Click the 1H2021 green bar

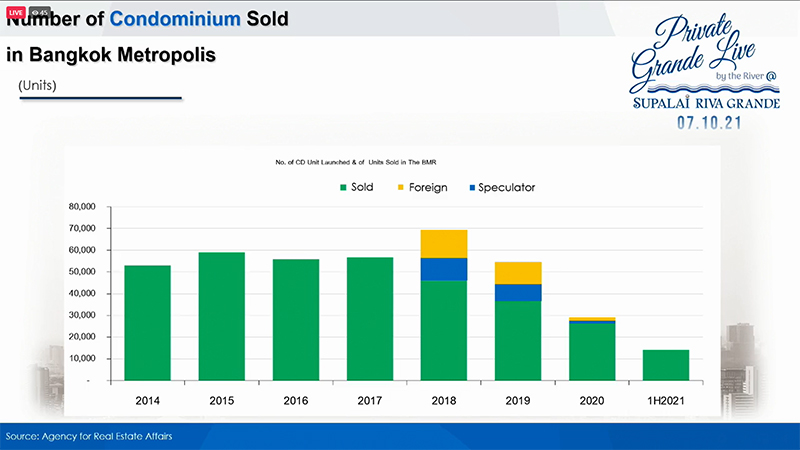tap(666, 365)
